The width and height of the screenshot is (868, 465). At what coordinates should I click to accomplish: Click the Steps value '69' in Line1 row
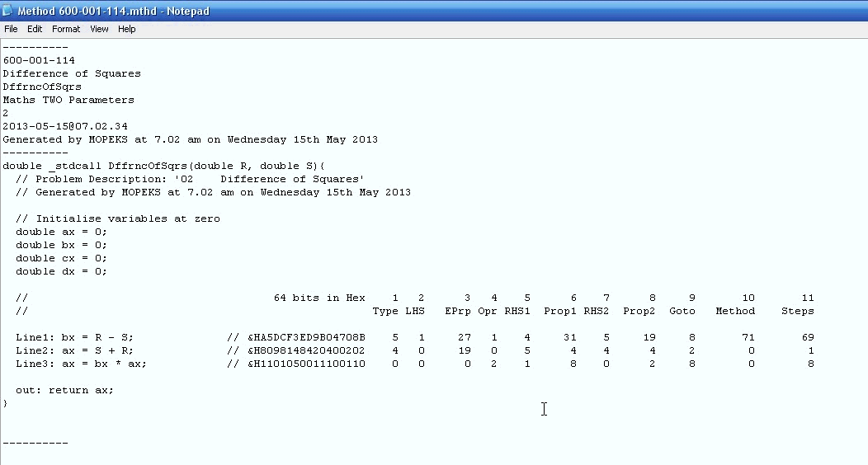(808, 337)
